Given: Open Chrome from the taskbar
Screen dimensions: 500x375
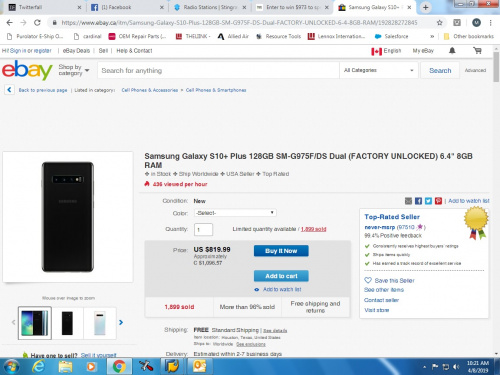Looking at the screenshot, I should click(119, 366).
